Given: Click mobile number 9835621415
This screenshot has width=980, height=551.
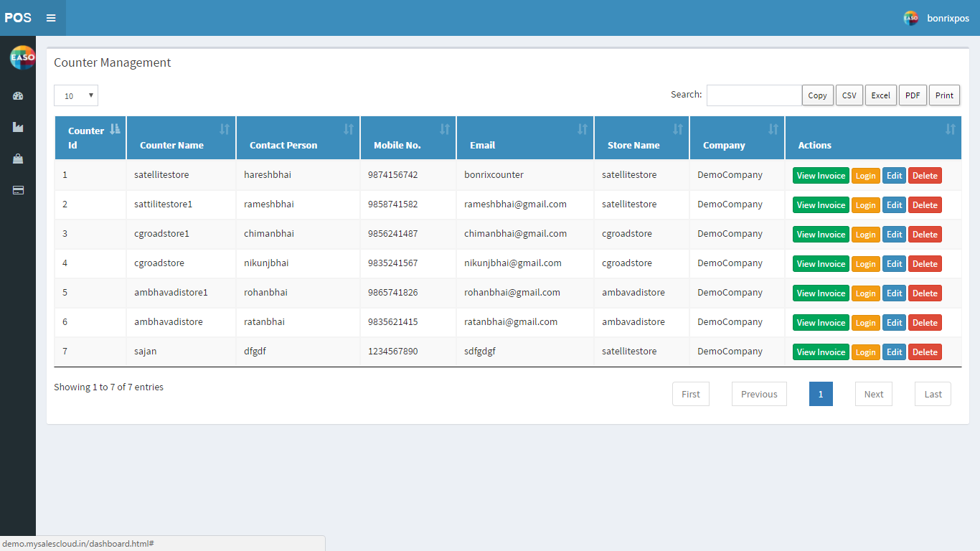Looking at the screenshot, I should point(392,322).
